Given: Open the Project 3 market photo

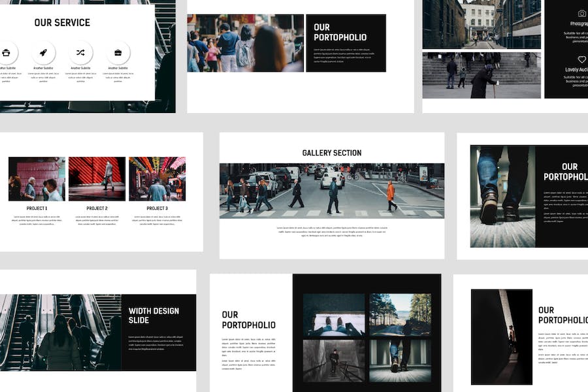Looking at the screenshot, I should tap(157, 179).
